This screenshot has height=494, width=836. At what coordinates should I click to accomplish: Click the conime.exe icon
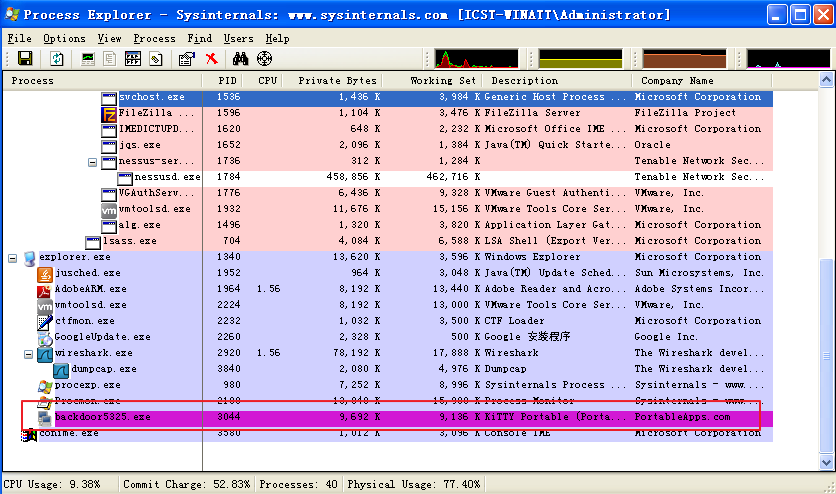point(29,435)
